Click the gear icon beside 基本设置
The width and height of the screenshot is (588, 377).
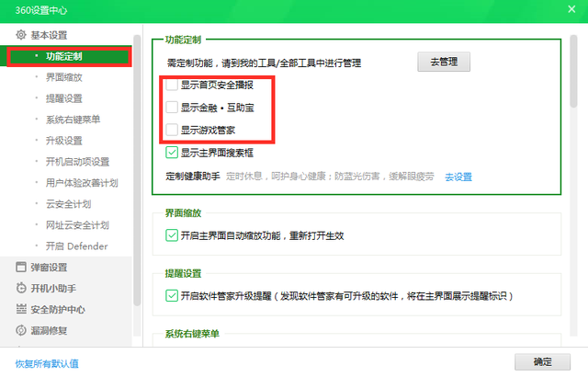click(x=21, y=35)
